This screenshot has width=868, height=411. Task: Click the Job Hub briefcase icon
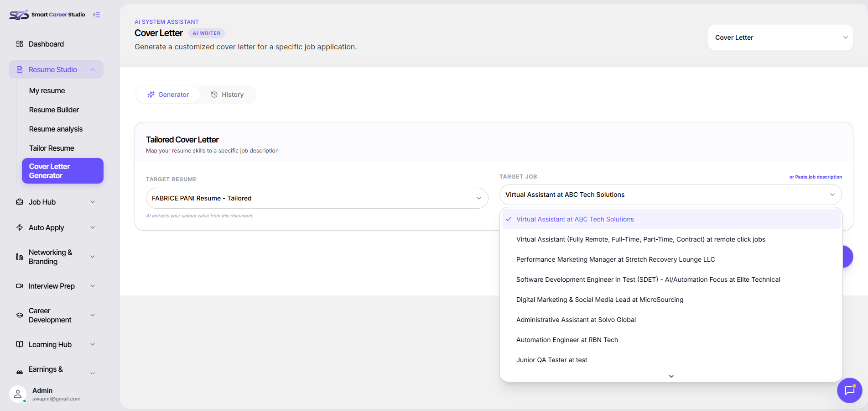tap(20, 202)
